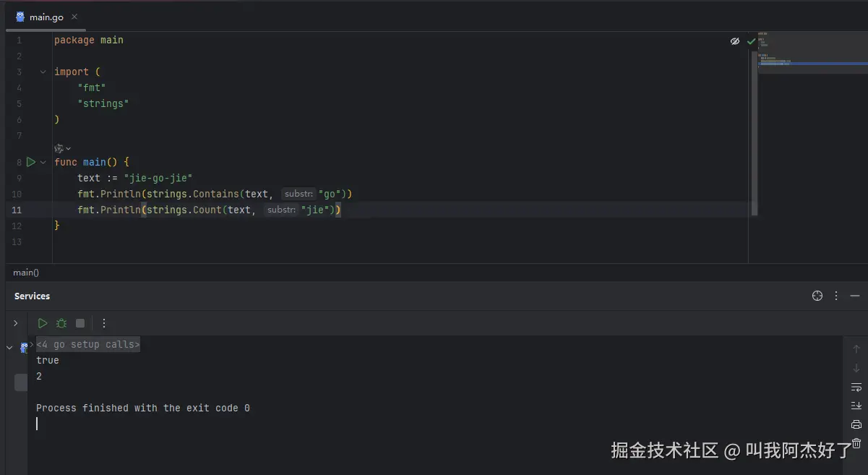Collapse the import block fold arrow
This screenshot has height=475, width=868.
tap(43, 72)
